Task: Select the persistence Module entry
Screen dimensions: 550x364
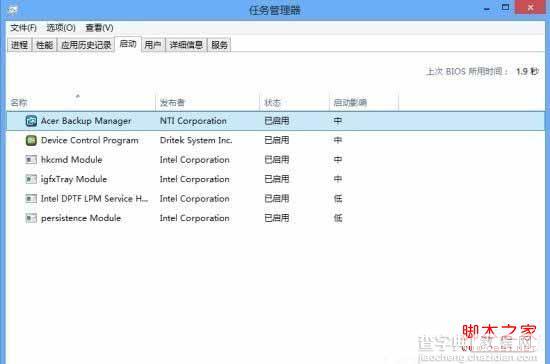Action: [x=81, y=218]
